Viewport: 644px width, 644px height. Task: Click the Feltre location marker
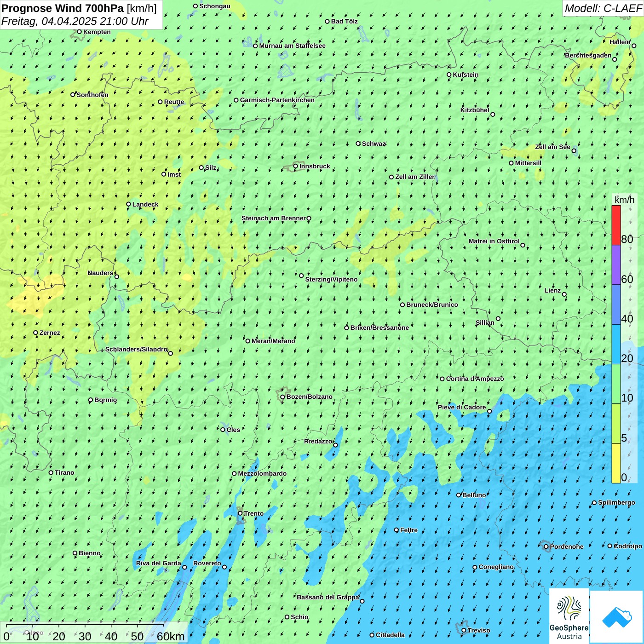point(397,530)
